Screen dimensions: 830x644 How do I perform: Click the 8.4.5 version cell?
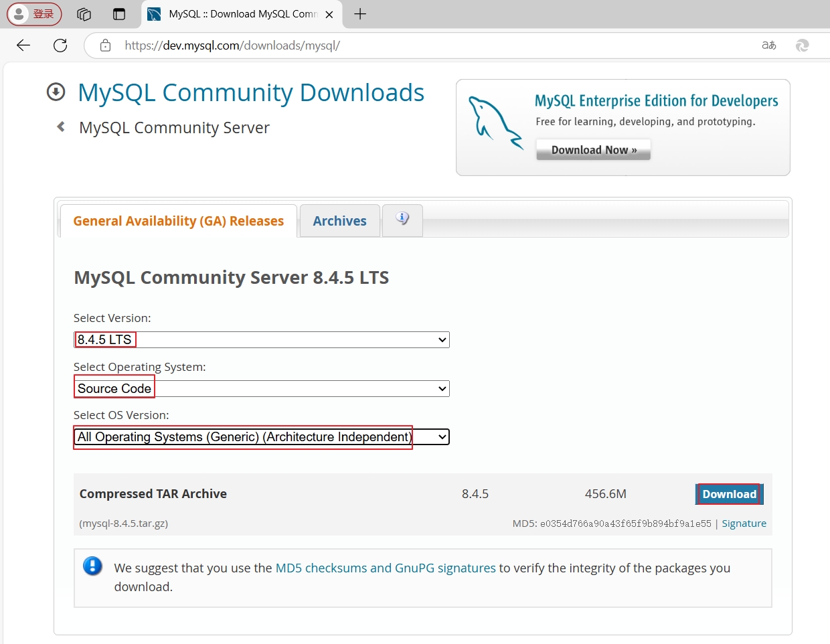(x=475, y=494)
